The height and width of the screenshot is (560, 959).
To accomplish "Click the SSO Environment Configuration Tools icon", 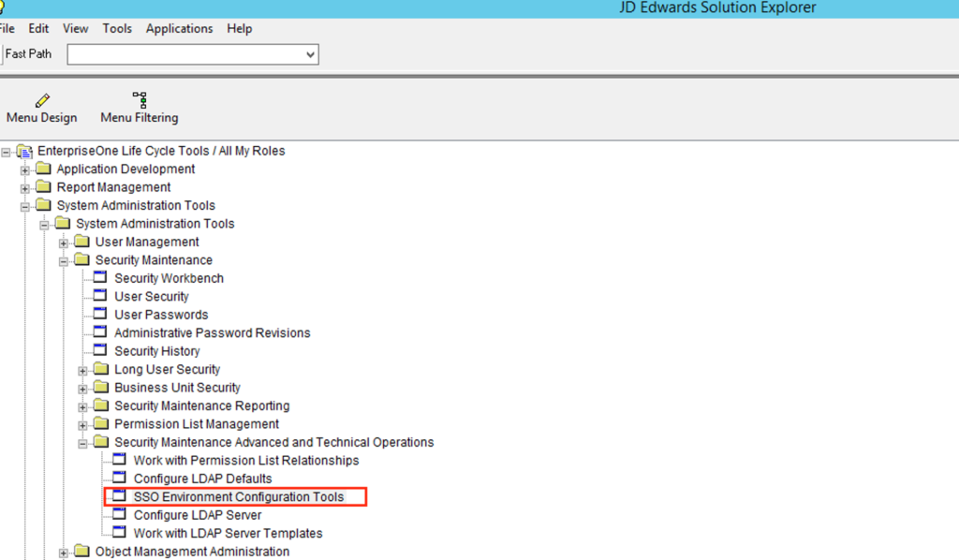I will click(x=120, y=495).
